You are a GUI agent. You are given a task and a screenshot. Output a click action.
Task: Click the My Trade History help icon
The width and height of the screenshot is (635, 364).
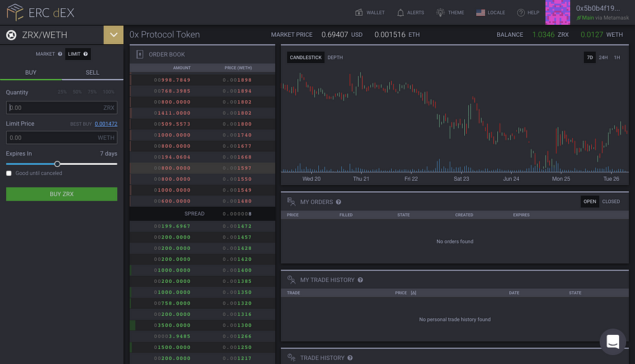[360, 280]
